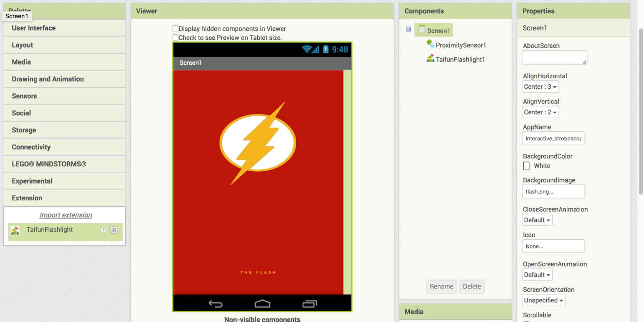644x322 pixels.
Task: Expand the Layout palette section
Action: pos(64,45)
